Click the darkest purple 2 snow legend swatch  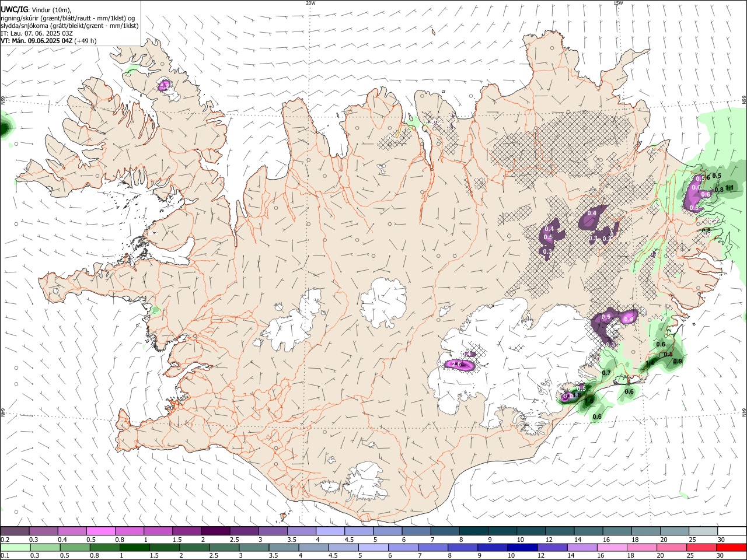coord(215,531)
